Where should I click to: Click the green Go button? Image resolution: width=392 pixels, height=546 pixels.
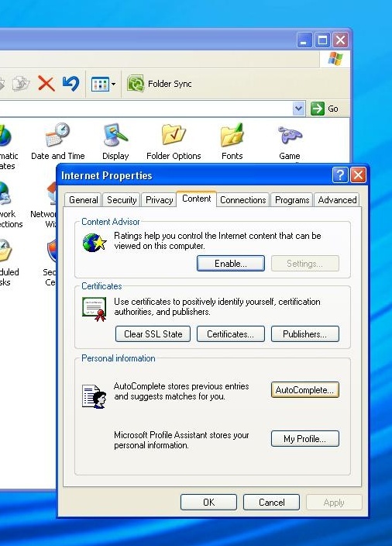point(324,109)
